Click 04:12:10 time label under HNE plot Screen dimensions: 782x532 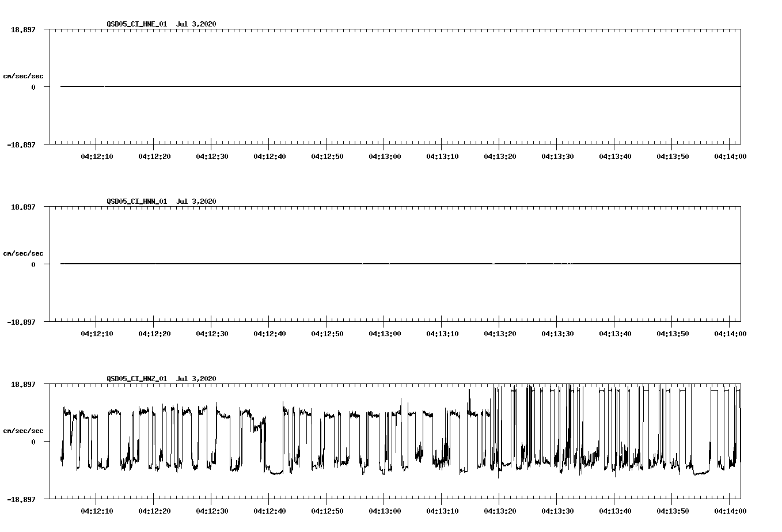[x=97, y=157]
